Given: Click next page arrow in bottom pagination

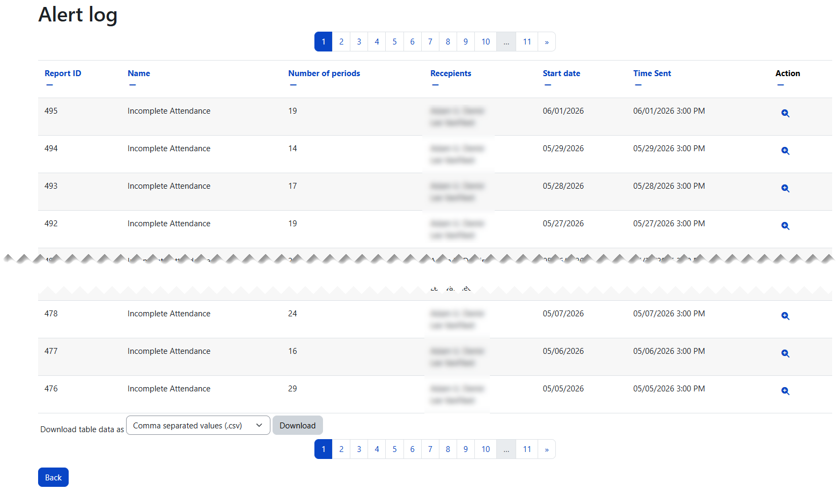Looking at the screenshot, I should (x=547, y=449).
